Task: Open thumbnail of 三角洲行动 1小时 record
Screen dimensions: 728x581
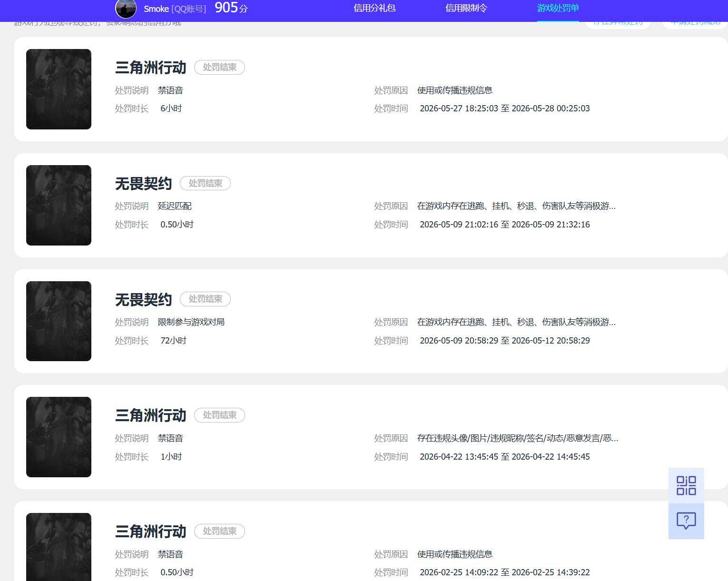Action: pyautogui.click(x=59, y=437)
